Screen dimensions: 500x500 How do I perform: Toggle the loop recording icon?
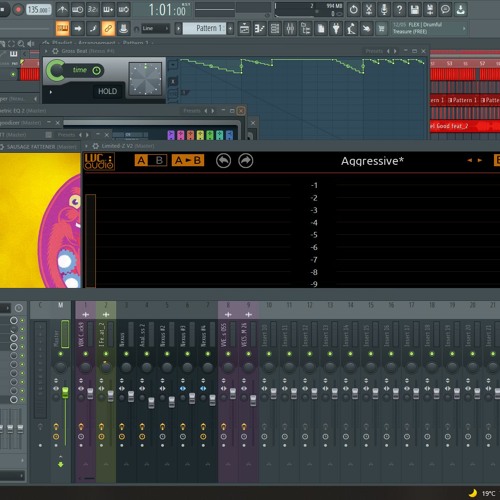point(123,10)
